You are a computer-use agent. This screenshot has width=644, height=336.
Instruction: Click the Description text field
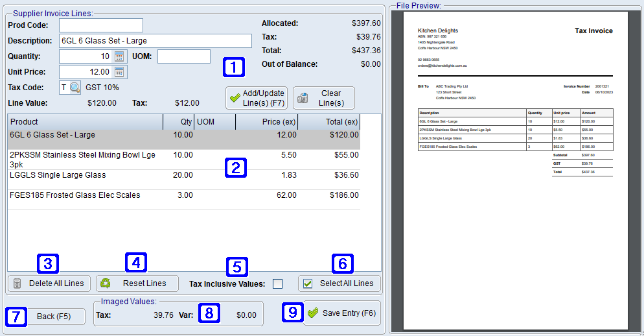[155, 41]
